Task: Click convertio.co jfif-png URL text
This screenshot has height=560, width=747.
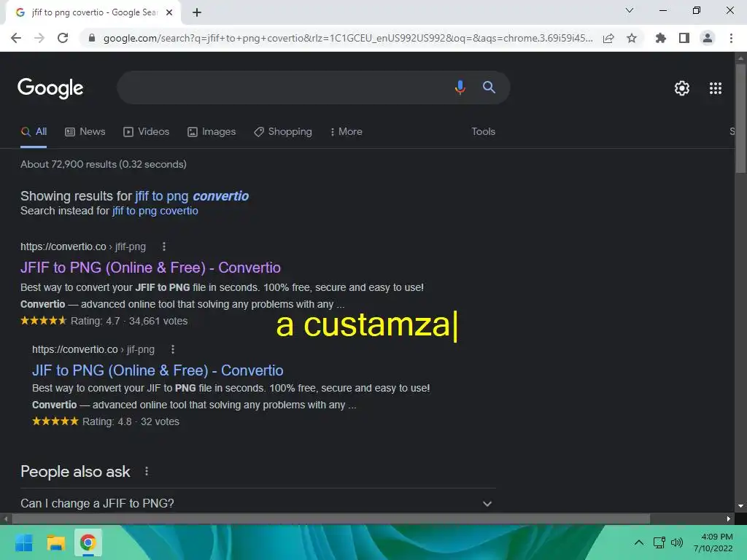Action: [83, 246]
